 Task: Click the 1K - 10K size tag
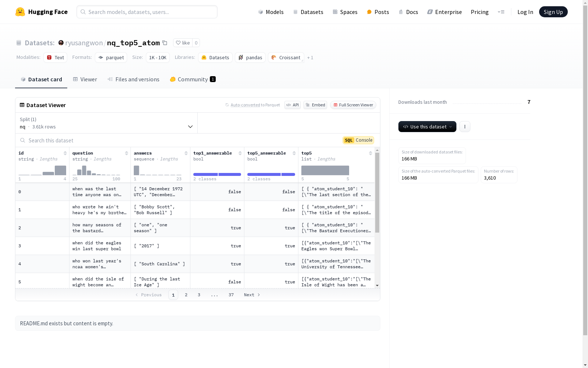coord(158,57)
